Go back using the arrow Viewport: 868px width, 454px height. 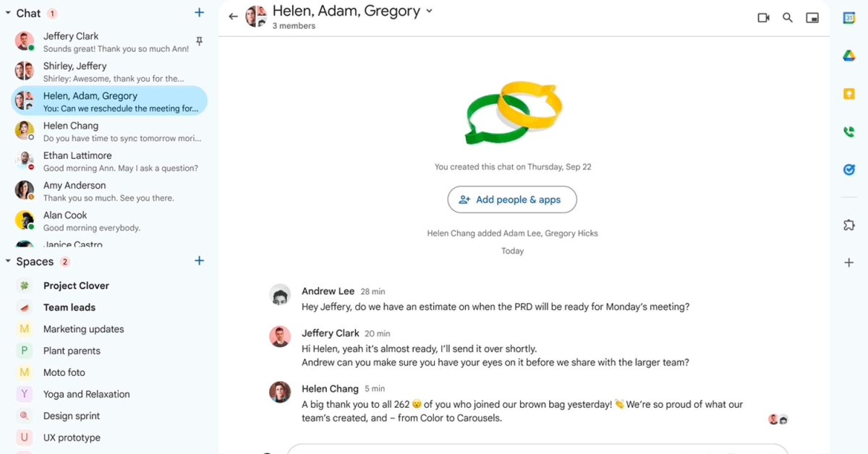(x=233, y=16)
